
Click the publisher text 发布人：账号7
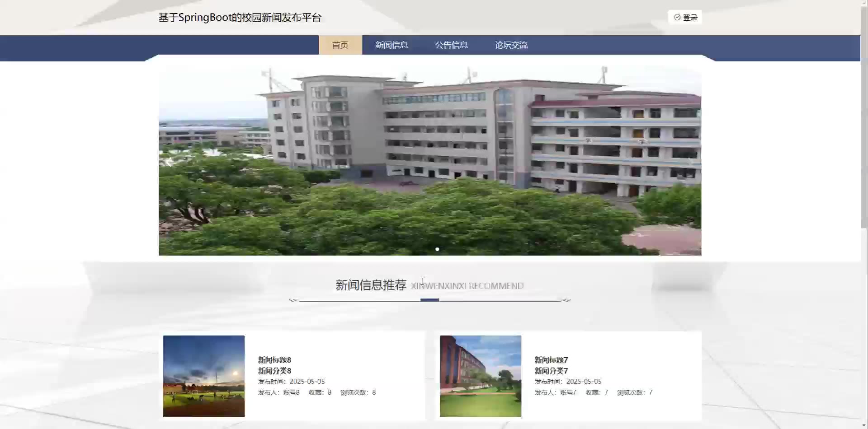(x=555, y=392)
